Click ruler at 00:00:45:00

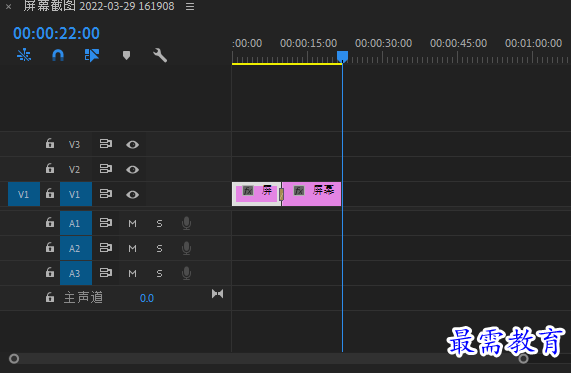458,43
